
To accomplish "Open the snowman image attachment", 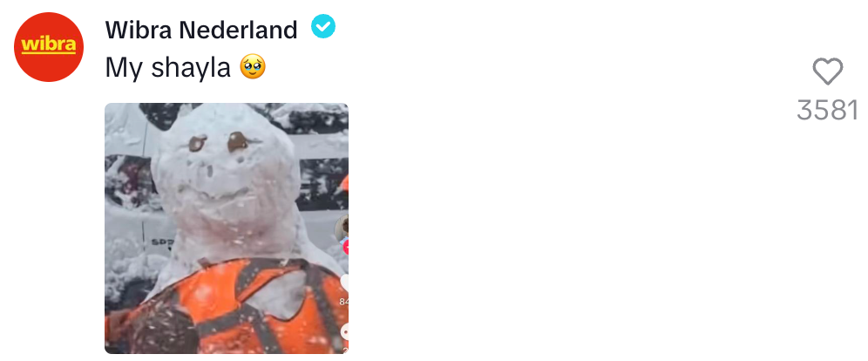I will pyautogui.click(x=227, y=228).
